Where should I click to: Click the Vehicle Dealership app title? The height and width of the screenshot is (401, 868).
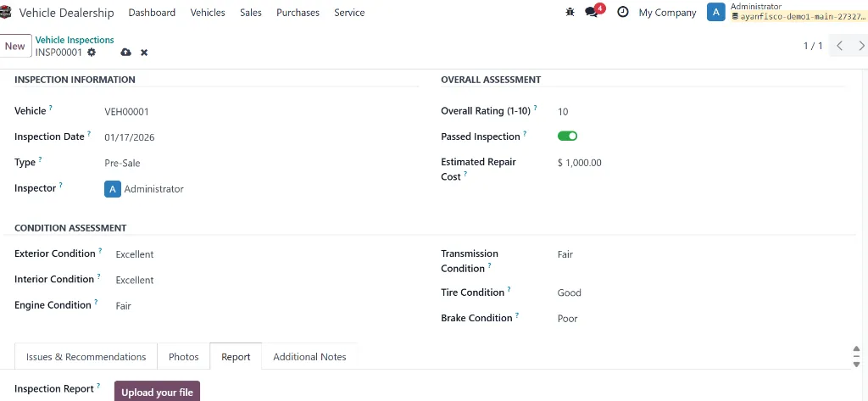[66, 13]
